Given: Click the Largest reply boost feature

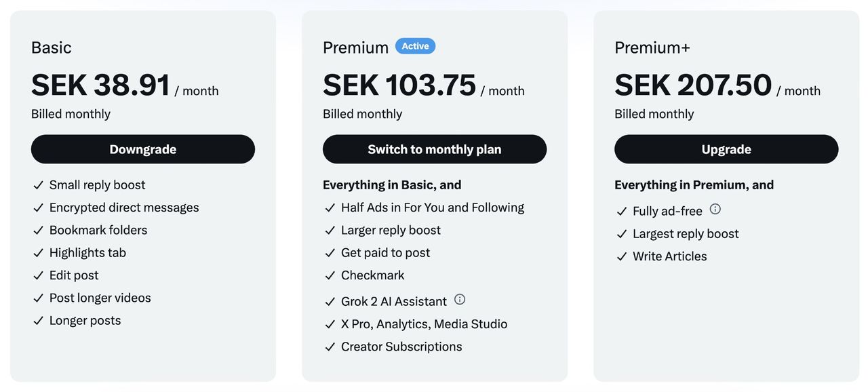Looking at the screenshot, I should pyautogui.click(x=686, y=234).
